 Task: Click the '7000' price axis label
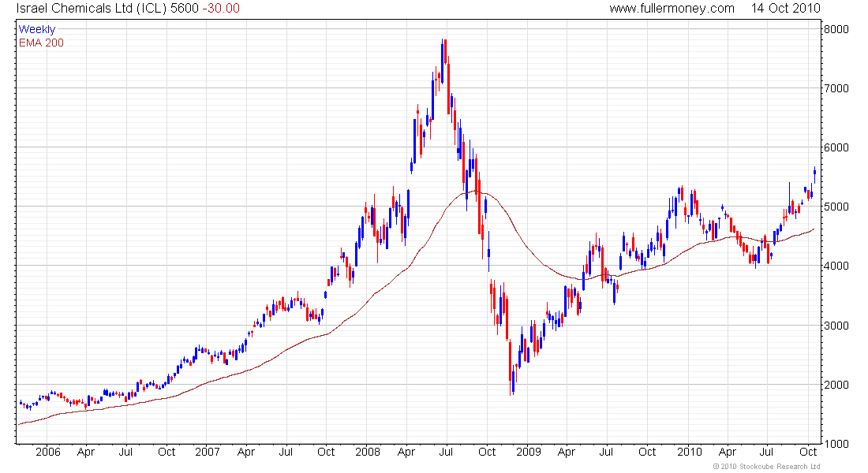click(836, 88)
